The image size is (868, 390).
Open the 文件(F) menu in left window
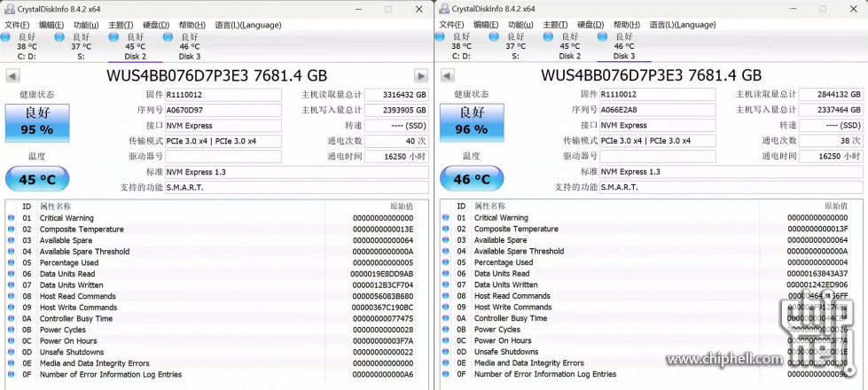(16, 25)
